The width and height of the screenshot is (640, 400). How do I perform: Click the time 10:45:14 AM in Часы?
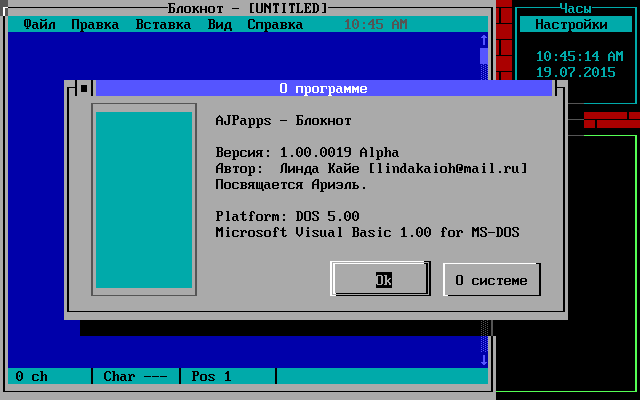(x=579, y=56)
